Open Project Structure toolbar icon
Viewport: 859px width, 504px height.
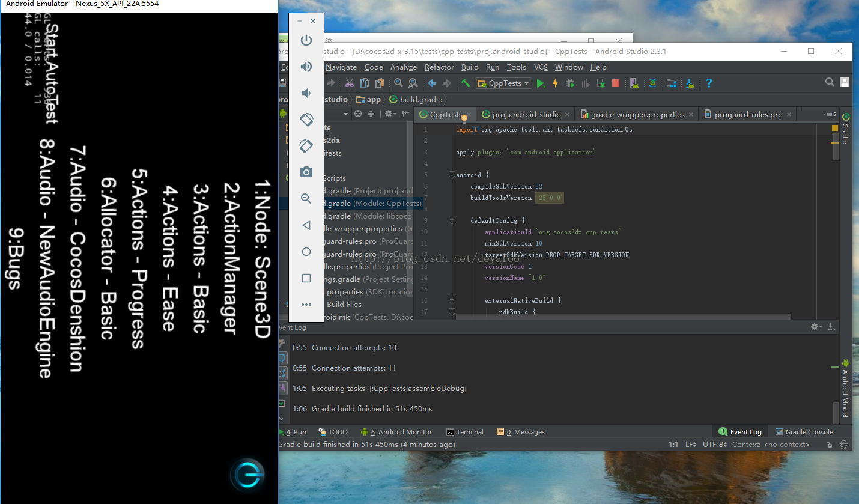(x=672, y=83)
